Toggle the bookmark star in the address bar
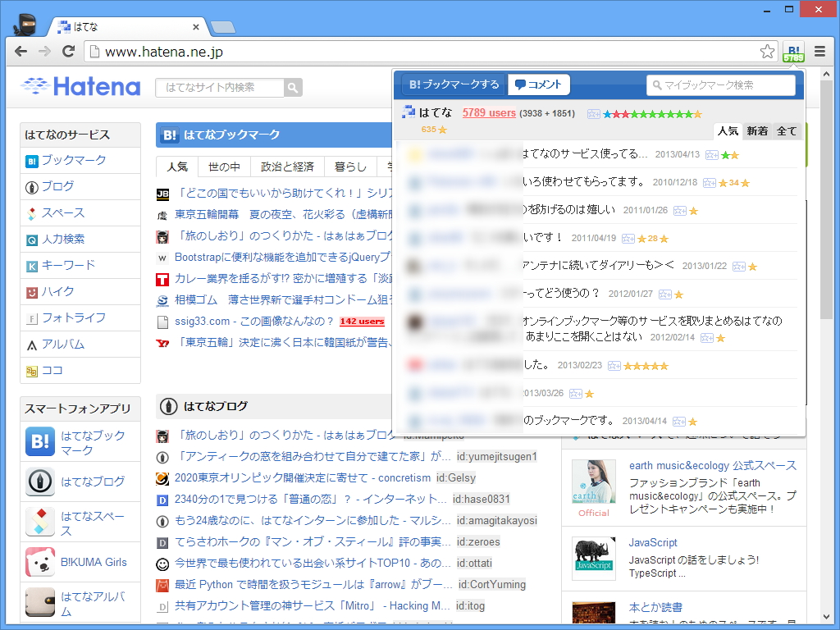The height and width of the screenshot is (630, 840). click(x=768, y=51)
